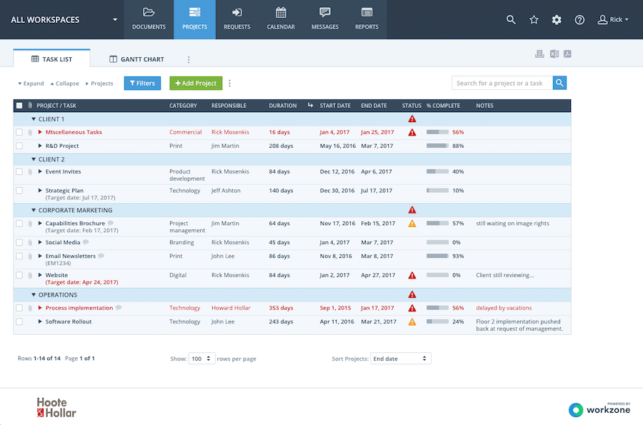Check the select-all checkbox in table header
This screenshot has width=643, height=425.
point(18,105)
